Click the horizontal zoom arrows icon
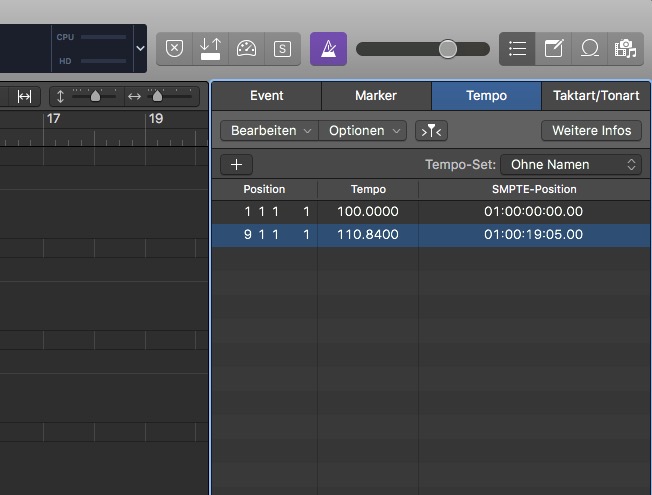This screenshot has width=652, height=495. pos(134,97)
